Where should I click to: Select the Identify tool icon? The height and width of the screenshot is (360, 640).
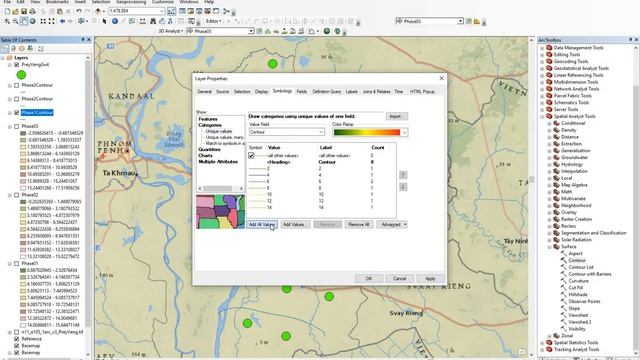click(x=115, y=21)
